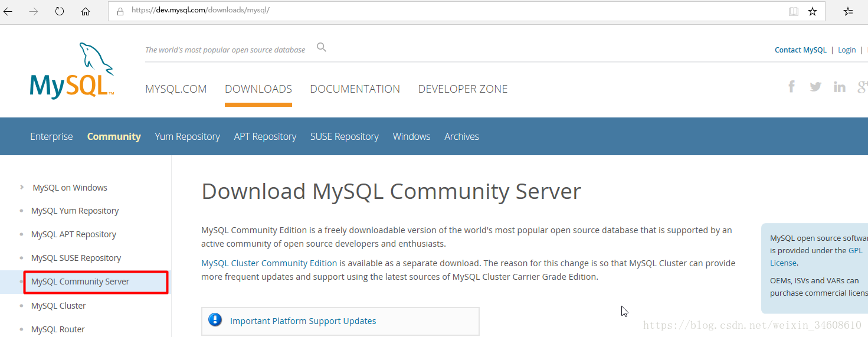Select MySQL Yum Repository sidebar item
This screenshot has width=868, height=337.
[75, 211]
